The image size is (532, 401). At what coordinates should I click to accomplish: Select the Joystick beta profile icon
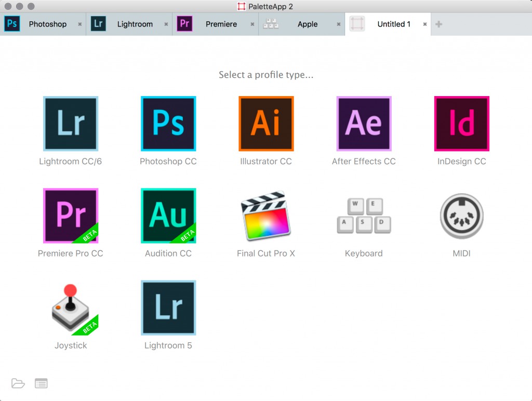pyautogui.click(x=75, y=309)
